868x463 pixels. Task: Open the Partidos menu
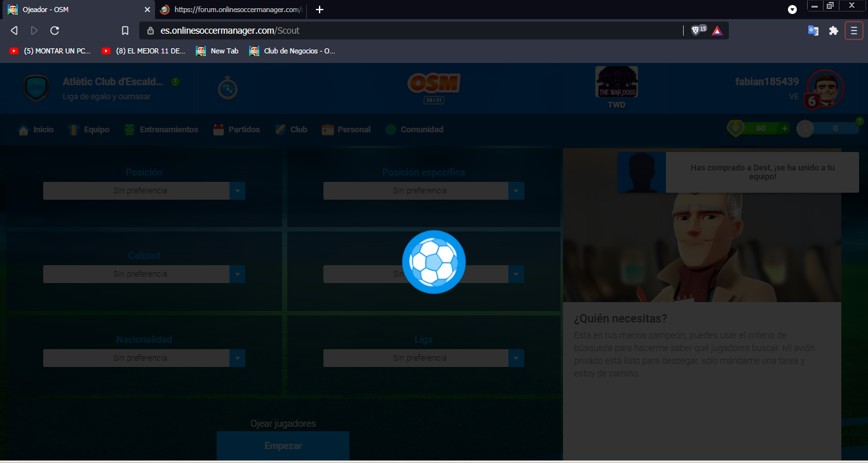(x=236, y=130)
